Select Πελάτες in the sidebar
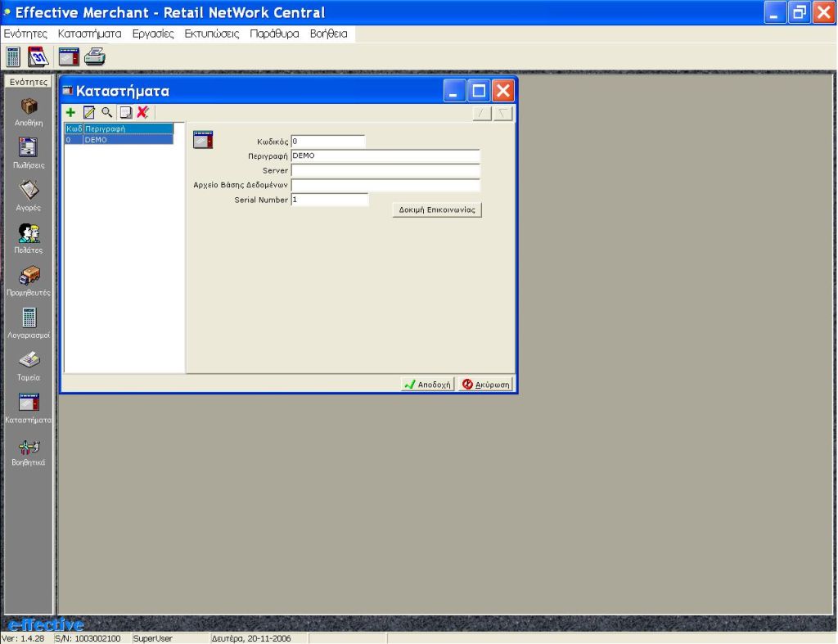The image size is (838, 644). [x=29, y=238]
